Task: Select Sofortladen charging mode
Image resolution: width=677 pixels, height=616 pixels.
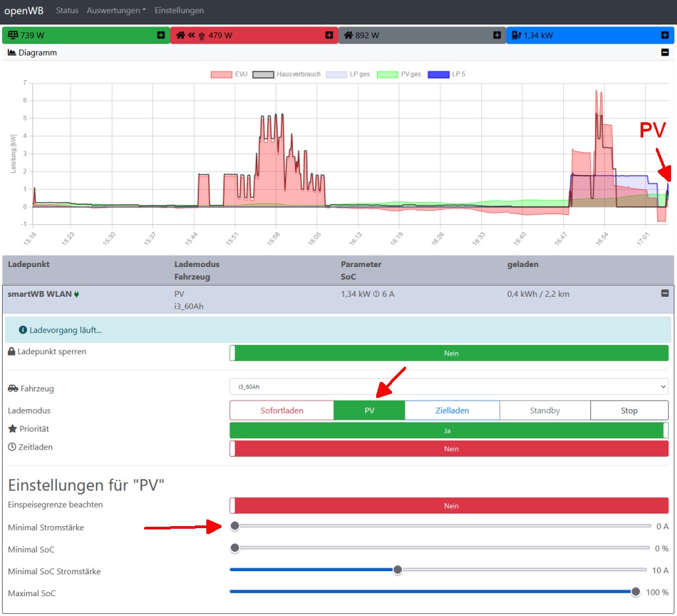Action: tap(282, 410)
